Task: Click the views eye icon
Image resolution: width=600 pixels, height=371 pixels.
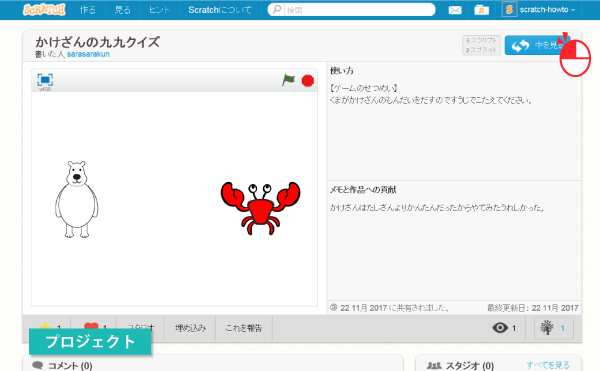Action: 500,328
